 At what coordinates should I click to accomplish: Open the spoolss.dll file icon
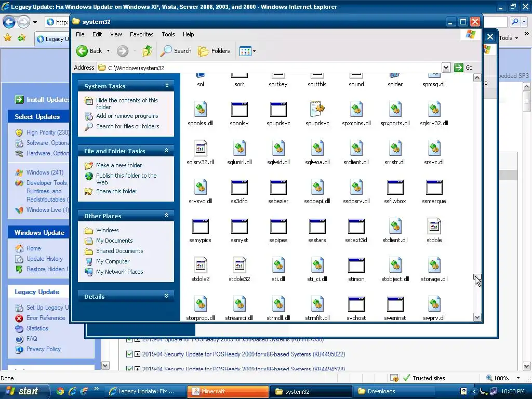tap(201, 109)
